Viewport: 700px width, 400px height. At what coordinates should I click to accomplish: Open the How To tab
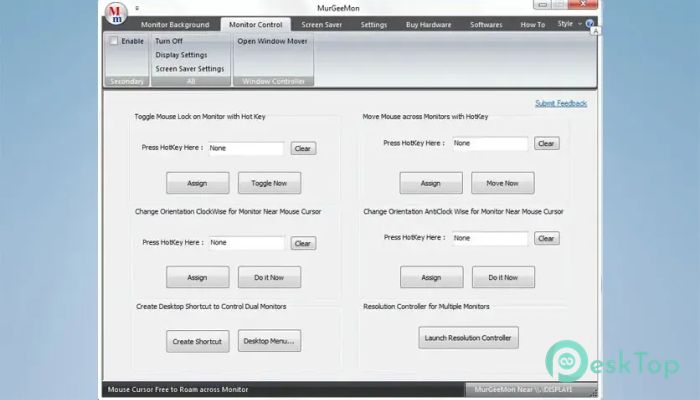pyautogui.click(x=533, y=25)
